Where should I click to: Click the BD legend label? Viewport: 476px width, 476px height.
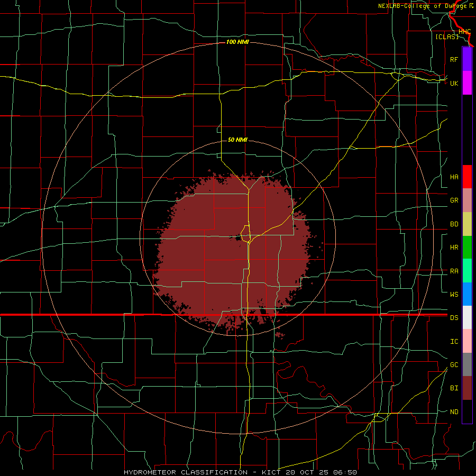[x=454, y=224]
